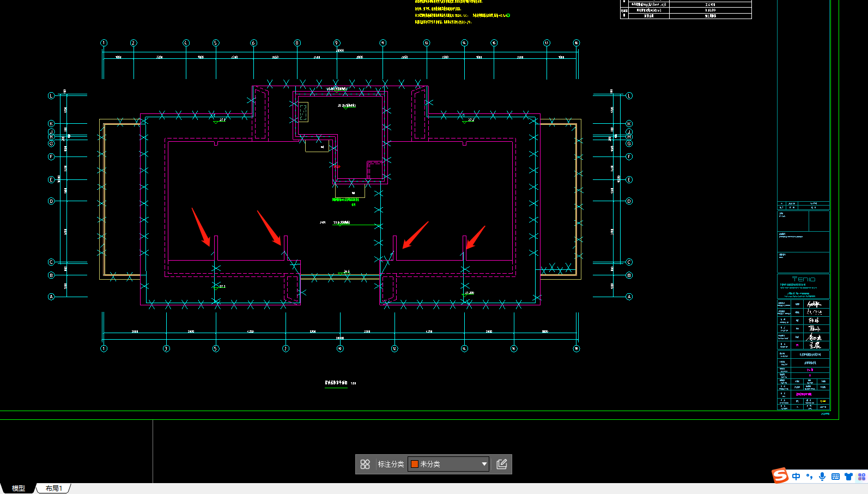Click the Sogou input method S logo

pos(780,475)
